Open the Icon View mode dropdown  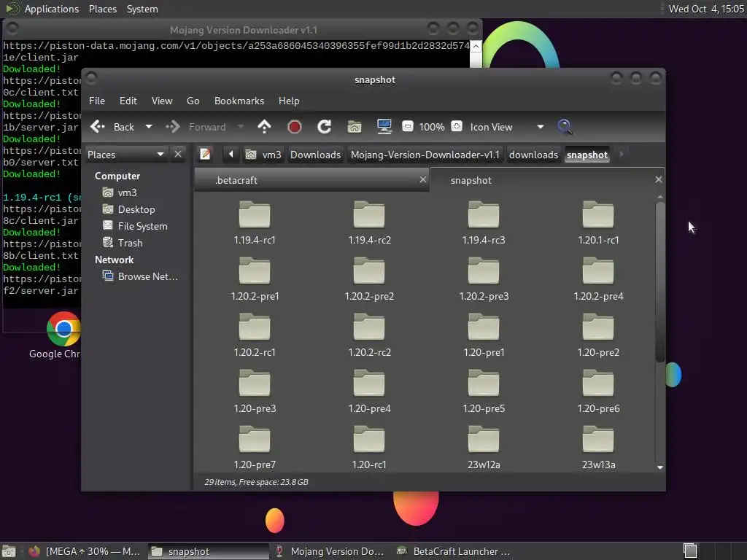(506, 127)
